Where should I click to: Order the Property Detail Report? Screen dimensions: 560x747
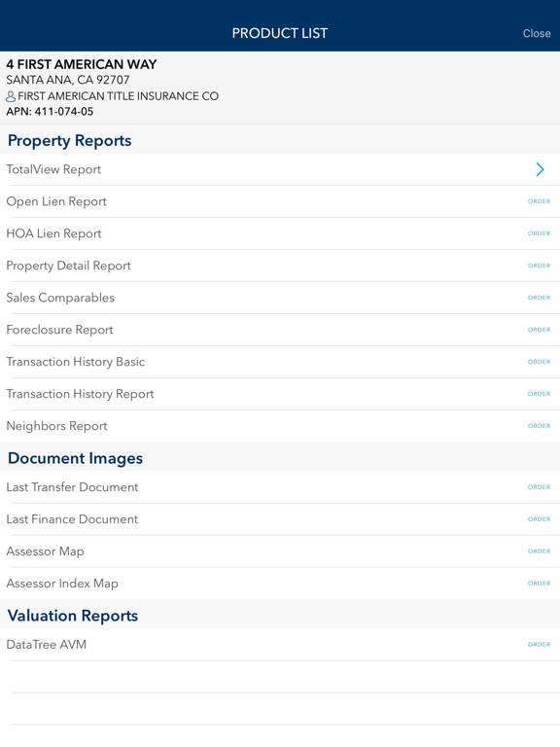[539, 266]
